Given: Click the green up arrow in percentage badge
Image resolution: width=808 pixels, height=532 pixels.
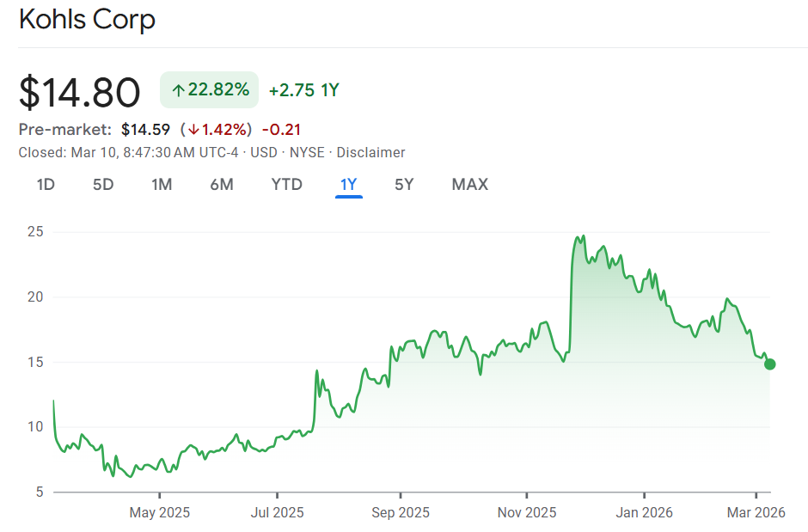Looking at the screenshot, I should pos(179,90).
